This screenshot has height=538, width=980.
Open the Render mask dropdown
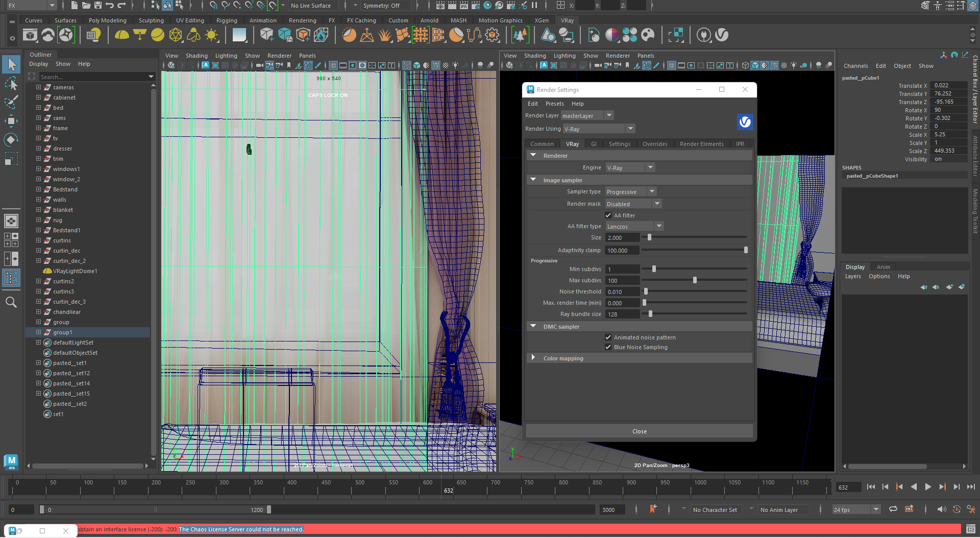(633, 204)
